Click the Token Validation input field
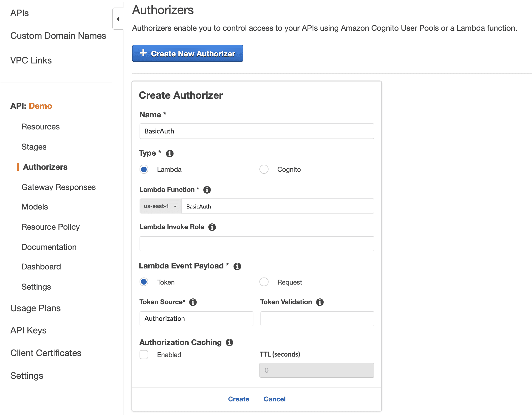Image resolution: width=532 pixels, height=415 pixels. tap(317, 319)
